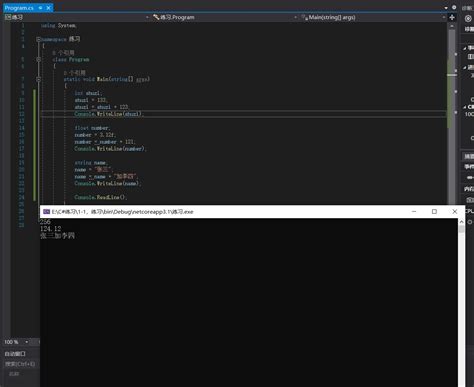The image size is (474, 387).
Task: Click Console.WriteLine(number) line
Action: 110,149
